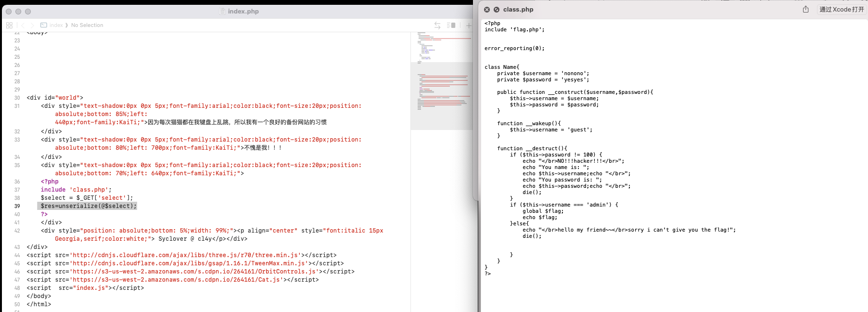Click "private $username = 'nonono';" line
This screenshot has width=868, height=312.
[543, 73]
